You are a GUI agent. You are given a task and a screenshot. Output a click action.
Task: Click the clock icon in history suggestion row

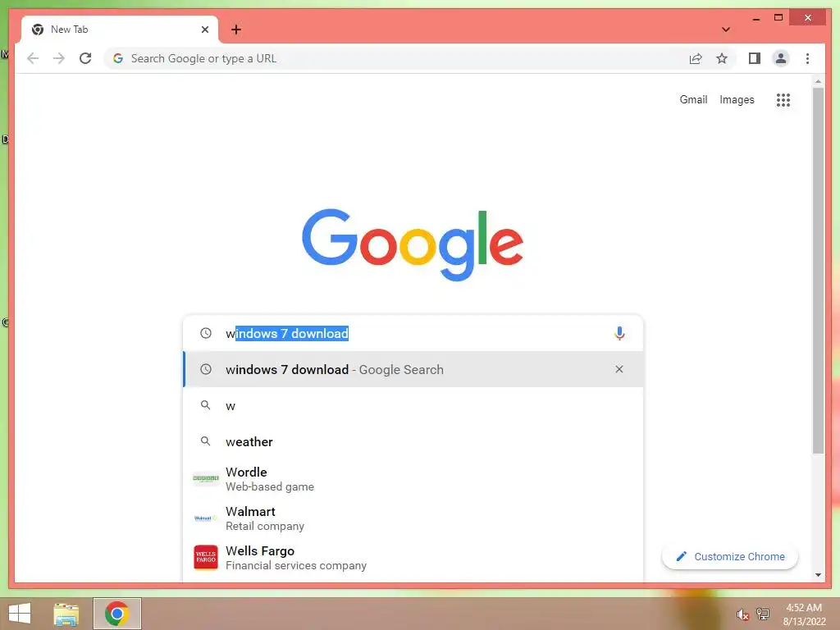[206, 369]
